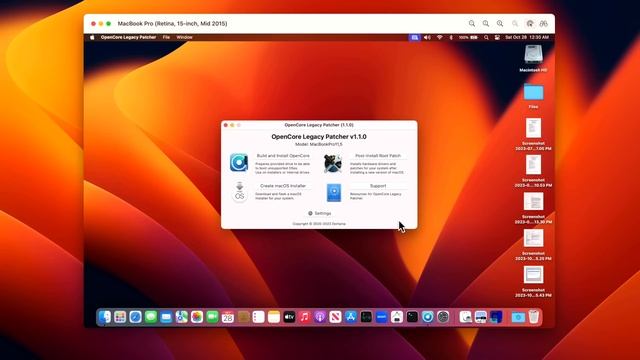Image resolution: width=640 pixels, height=360 pixels.
Task: Click the macOS installer OS download icon
Action: (240, 192)
